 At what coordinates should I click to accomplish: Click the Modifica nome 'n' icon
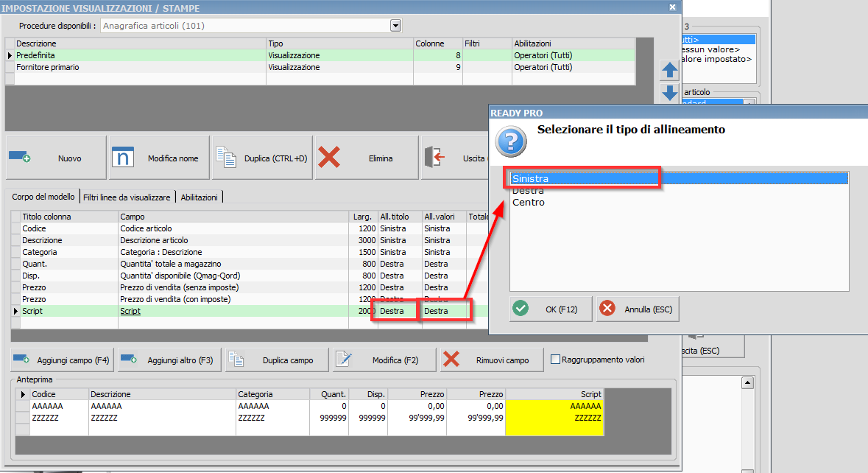123,157
